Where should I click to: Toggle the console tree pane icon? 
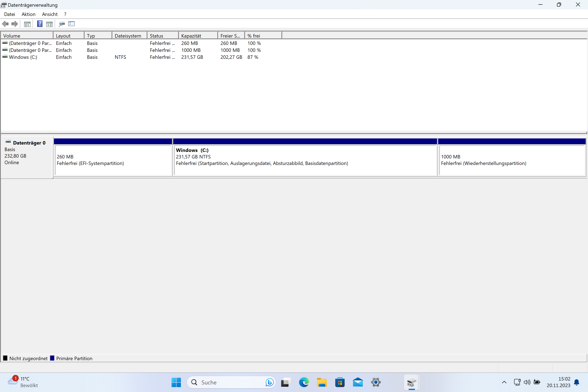click(x=27, y=24)
